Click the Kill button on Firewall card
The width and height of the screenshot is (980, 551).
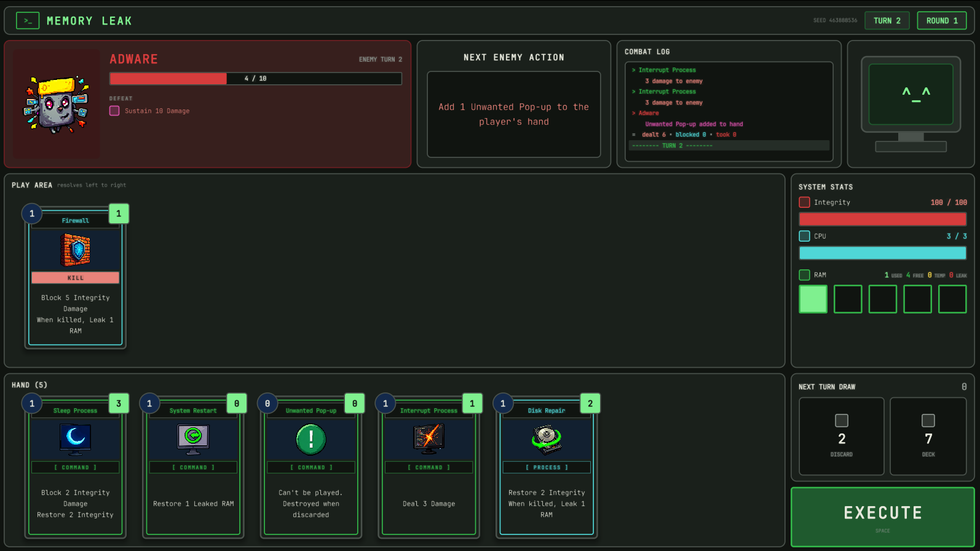tap(76, 278)
